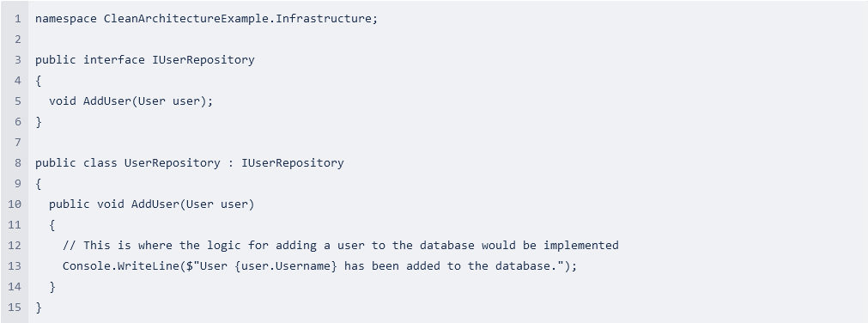The height and width of the screenshot is (323, 868).
Task: Click line number 1 in the gutter
Action: click(x=18, y=19)
